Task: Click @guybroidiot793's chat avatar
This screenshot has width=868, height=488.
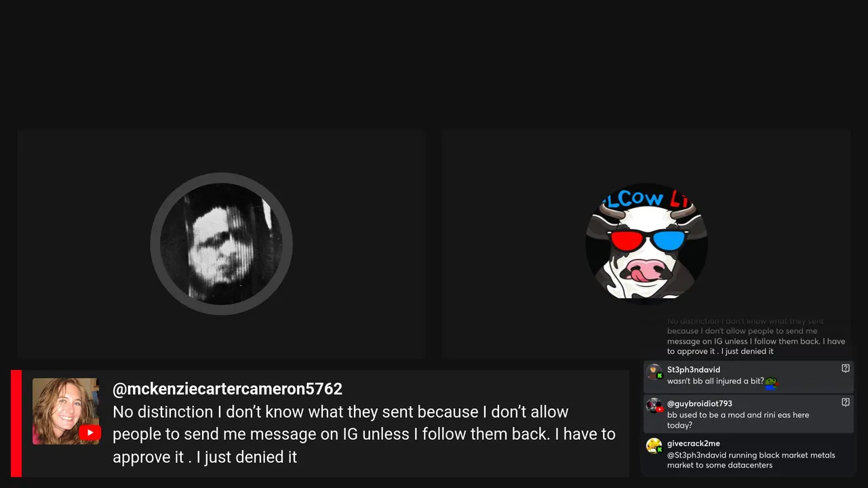Action: click(x=654, y=406)
